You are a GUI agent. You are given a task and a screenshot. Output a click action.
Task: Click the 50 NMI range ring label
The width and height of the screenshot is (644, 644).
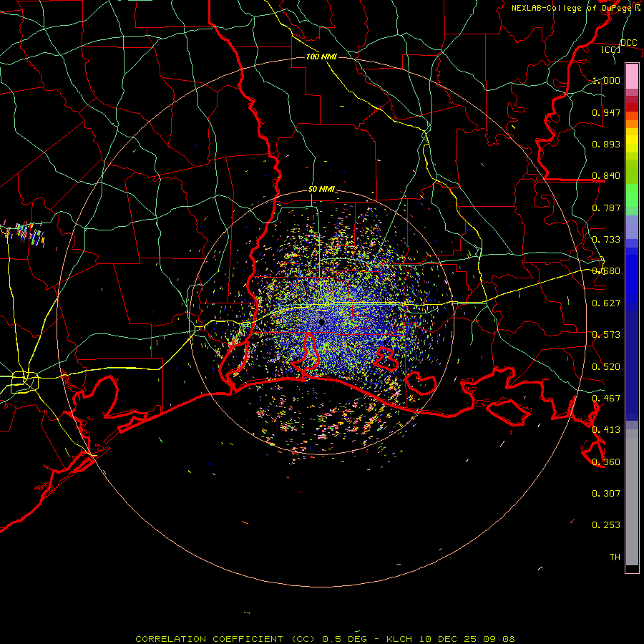coord(321,190)
